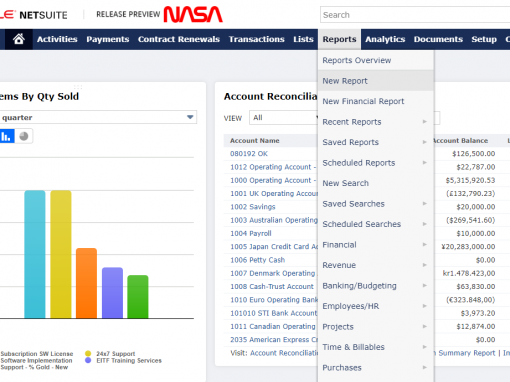Click the yellow chart bar

[x=61, y=254]
